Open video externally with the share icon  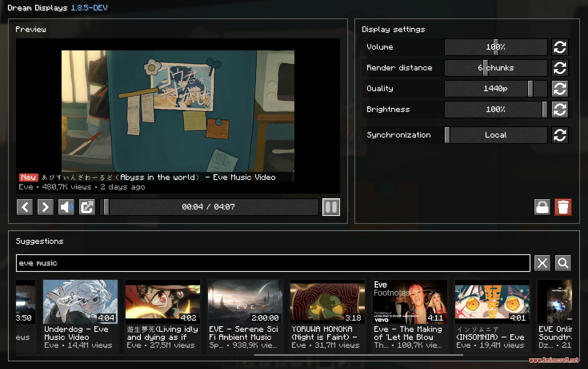87,207
